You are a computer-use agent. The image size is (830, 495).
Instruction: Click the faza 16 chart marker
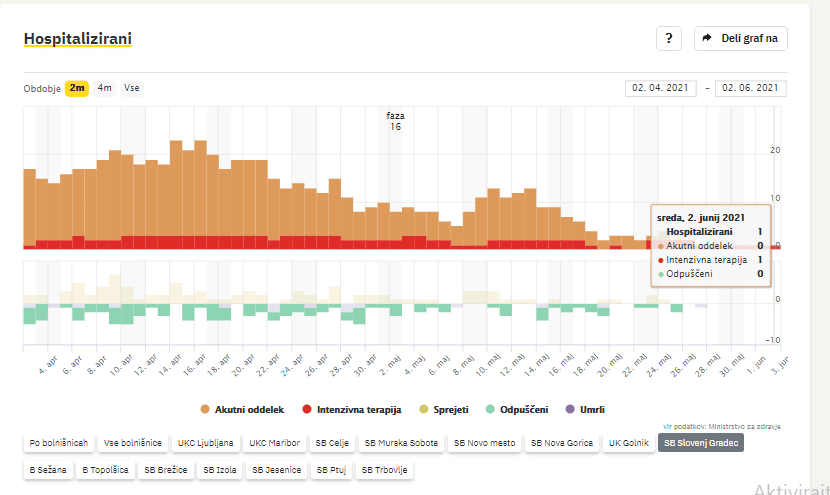pos(395,121)
